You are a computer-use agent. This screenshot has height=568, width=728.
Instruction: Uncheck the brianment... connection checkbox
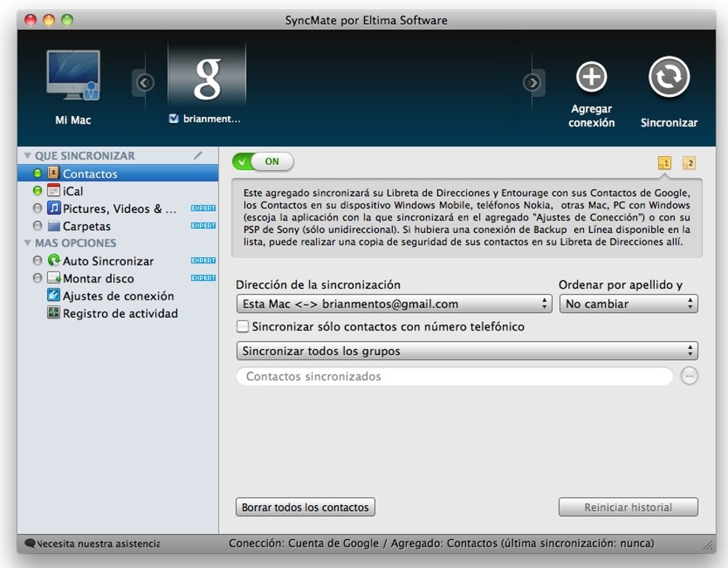click(174, 119)
